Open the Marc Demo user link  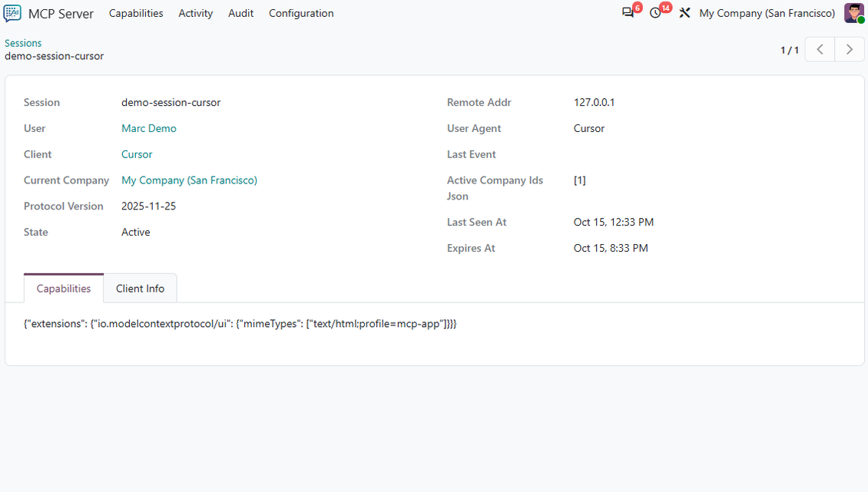pyautogui.click(x=149, y=128)
